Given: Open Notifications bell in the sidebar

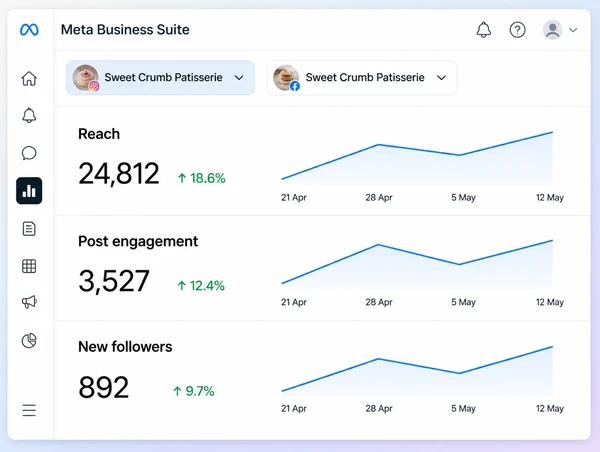Looking at the screenshot, I should pos(29,115).
